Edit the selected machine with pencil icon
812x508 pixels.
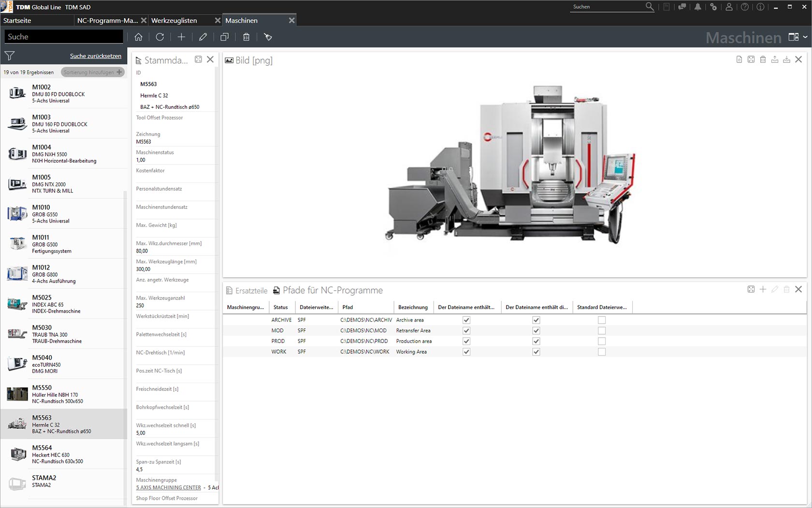(203, 37)
